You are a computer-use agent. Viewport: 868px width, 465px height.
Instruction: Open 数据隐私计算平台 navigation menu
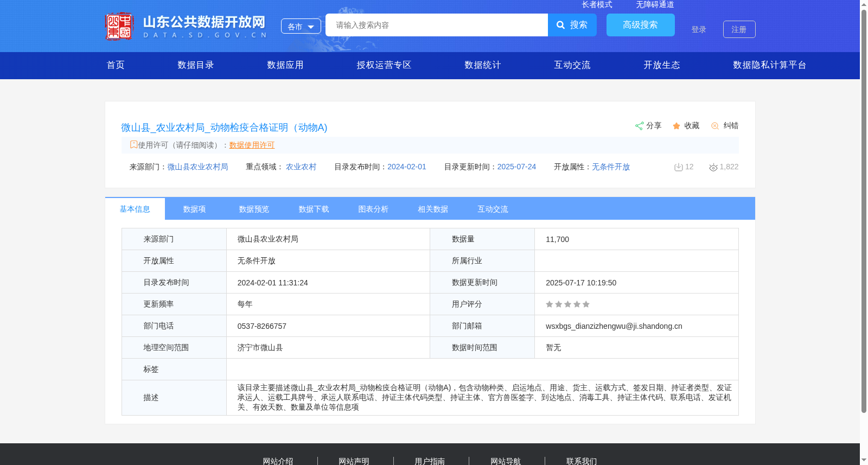tap(770, 65)
